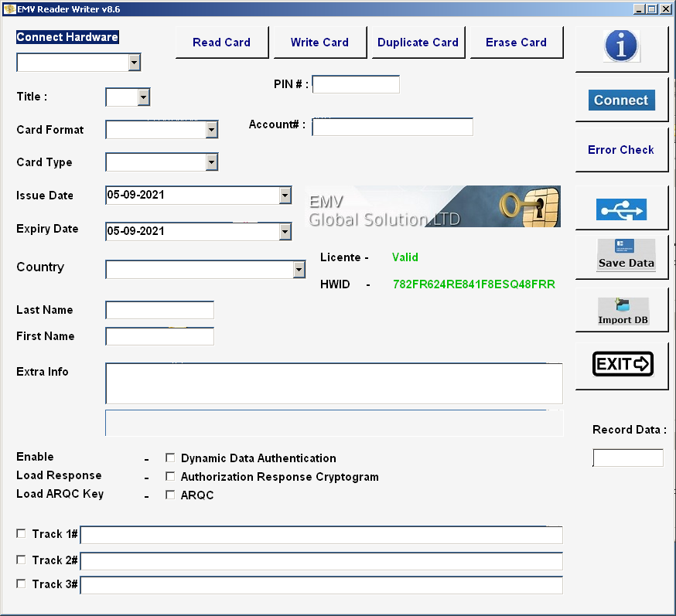Check the Track 1# checkbox

tap(21, 533)
